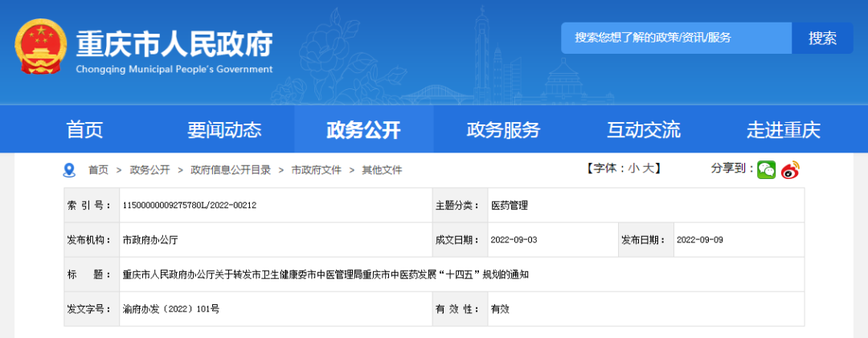
Task: Open the 互动交流 navigation tab
Action: tap(644, 129)
